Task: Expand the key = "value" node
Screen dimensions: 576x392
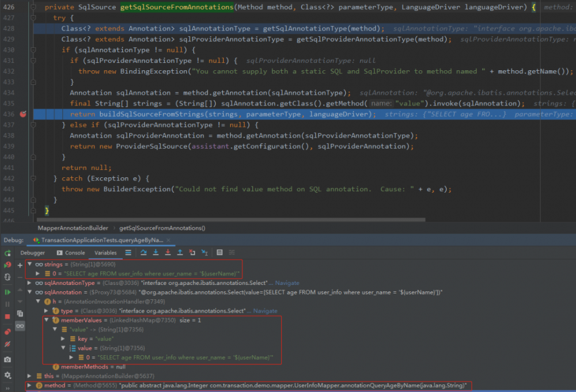Action: (x=63, y=339)
